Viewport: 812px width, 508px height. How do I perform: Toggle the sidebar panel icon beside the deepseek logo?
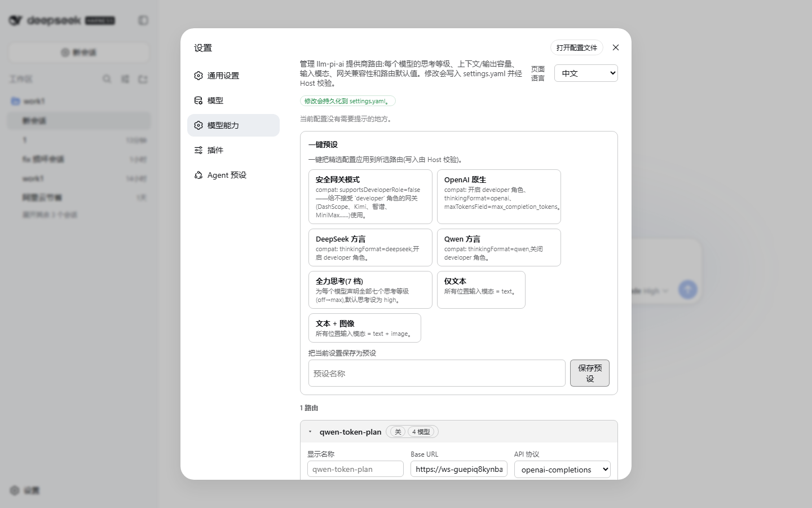point(143,20)
